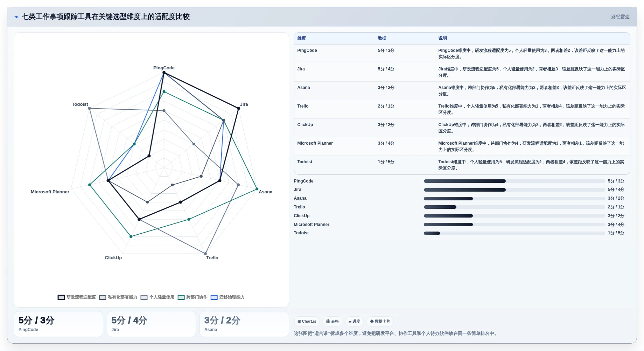Click the 1分 / 5分 cell in Todoist table row
Screen dimensions: 644x351
pyautogui.click(x=386, y=162)
